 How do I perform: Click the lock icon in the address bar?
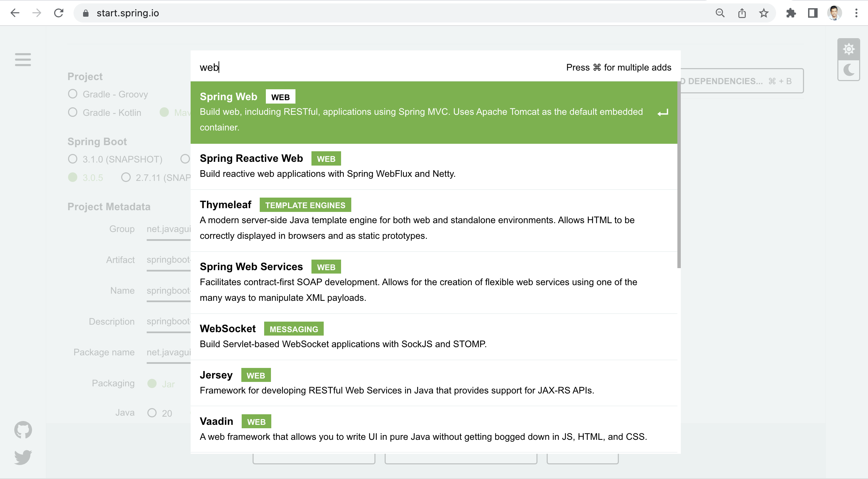click(86, 13)
